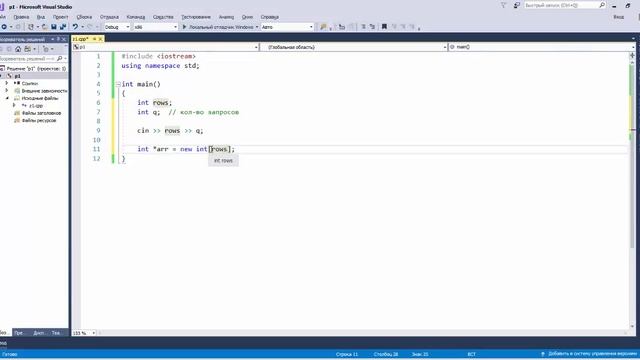Click the navigate backward circle icon
The width and height of the screenshot is (640, 360).
(4, 27)
